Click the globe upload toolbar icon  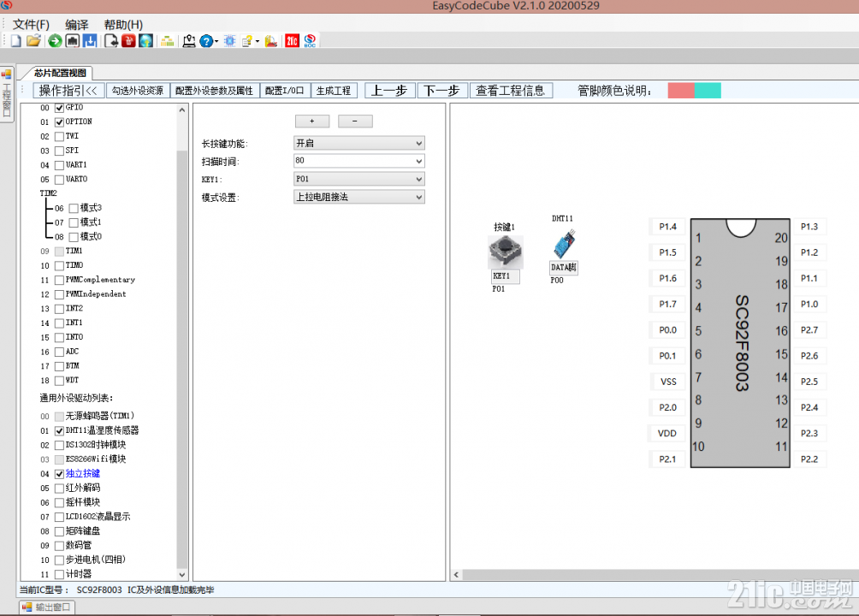click(145, 41)
